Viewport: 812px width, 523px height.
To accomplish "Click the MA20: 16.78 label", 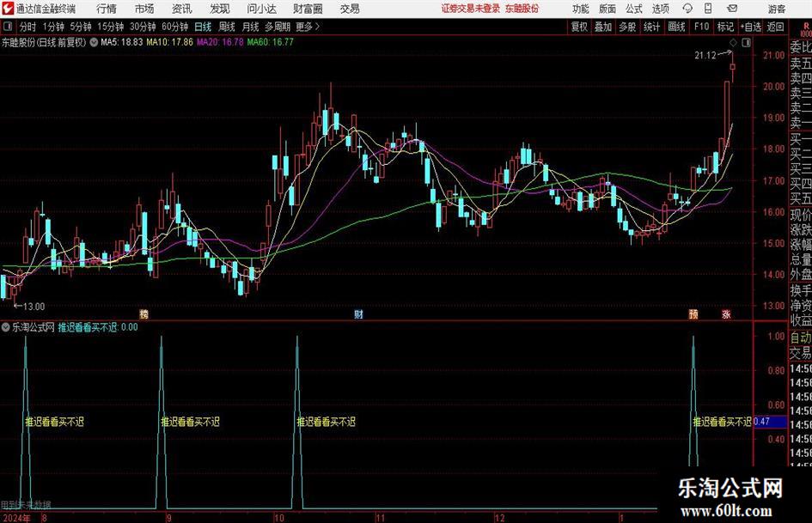I will (x=220, y=42).
